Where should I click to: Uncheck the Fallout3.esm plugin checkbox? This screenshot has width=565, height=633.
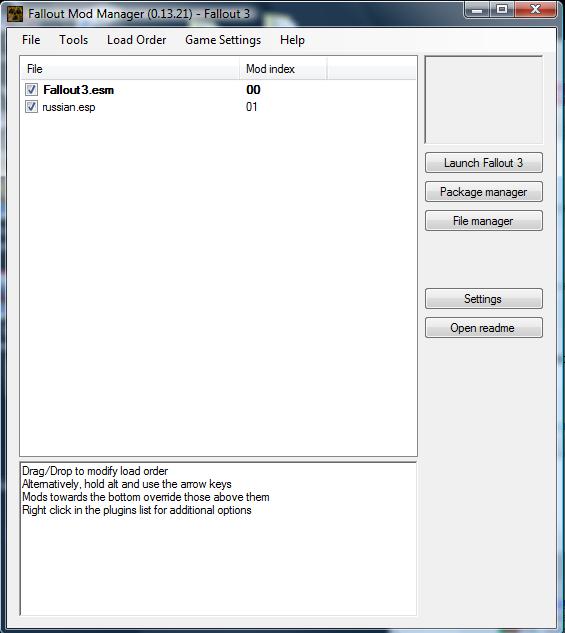[31, 90]
